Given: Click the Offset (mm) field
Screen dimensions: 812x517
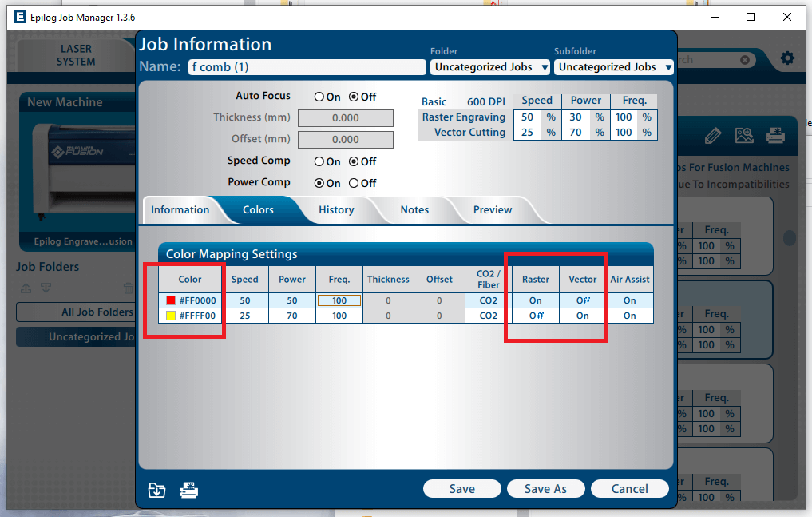Looking at the screenshot, I should (346, 140).
